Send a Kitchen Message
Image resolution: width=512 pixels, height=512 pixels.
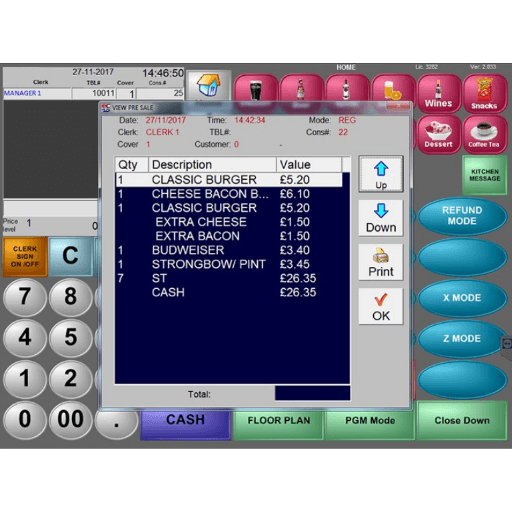pyautogui.click(x=485, y=175)
